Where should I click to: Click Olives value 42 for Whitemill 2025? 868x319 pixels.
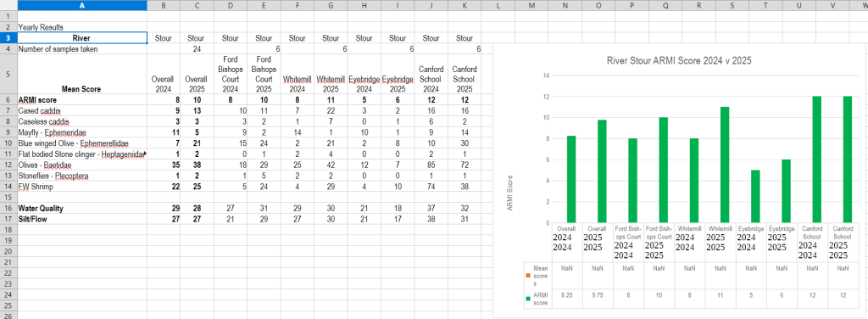click(331, 165)
